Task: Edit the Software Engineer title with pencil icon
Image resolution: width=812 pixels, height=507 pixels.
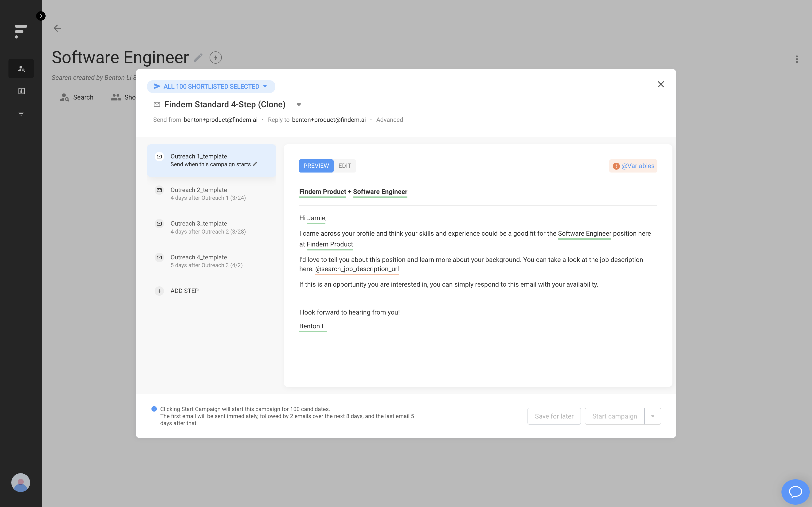Action: (x=198, y=57)
